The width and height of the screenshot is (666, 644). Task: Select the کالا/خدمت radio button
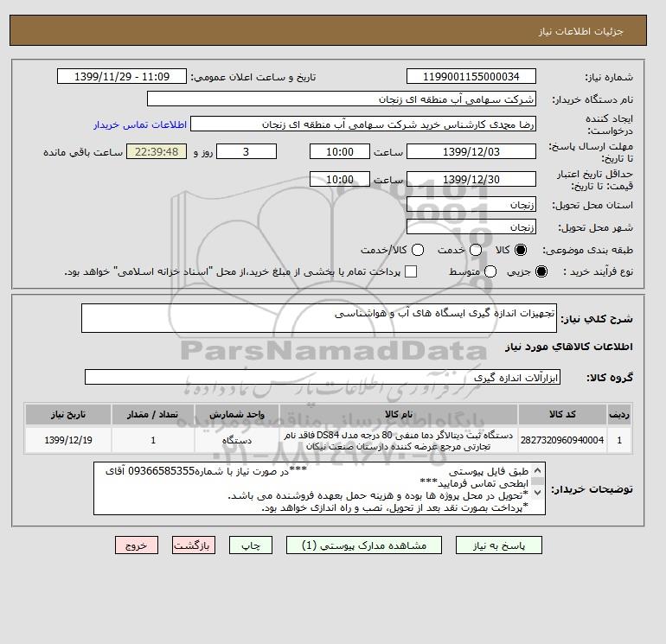pyautogui.click(x=418, y=250)
